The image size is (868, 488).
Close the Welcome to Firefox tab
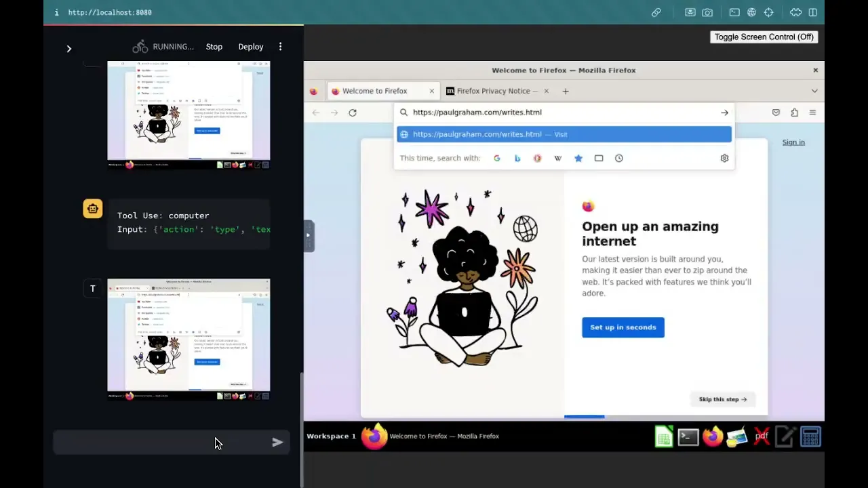point(431,91)
